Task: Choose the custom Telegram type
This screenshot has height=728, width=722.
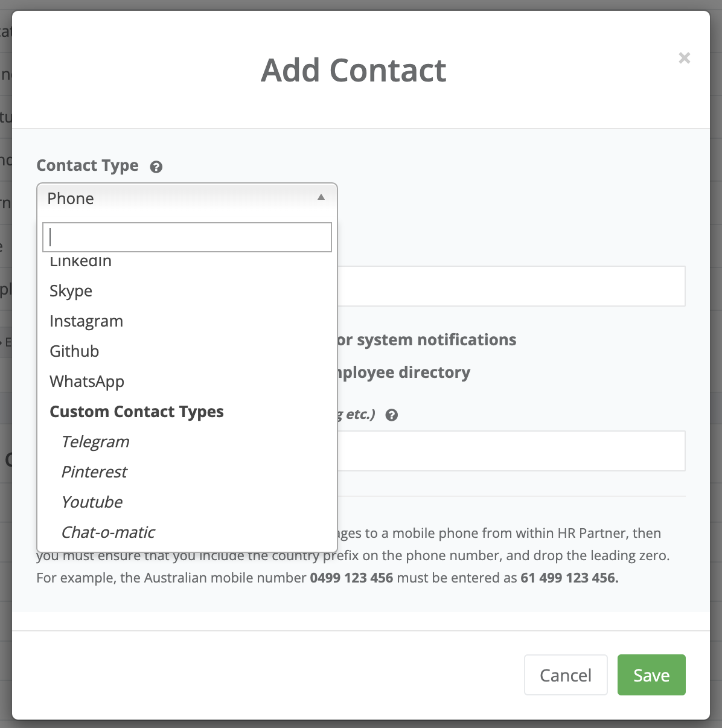Action: pyautogui.click(x=95, y=442)
